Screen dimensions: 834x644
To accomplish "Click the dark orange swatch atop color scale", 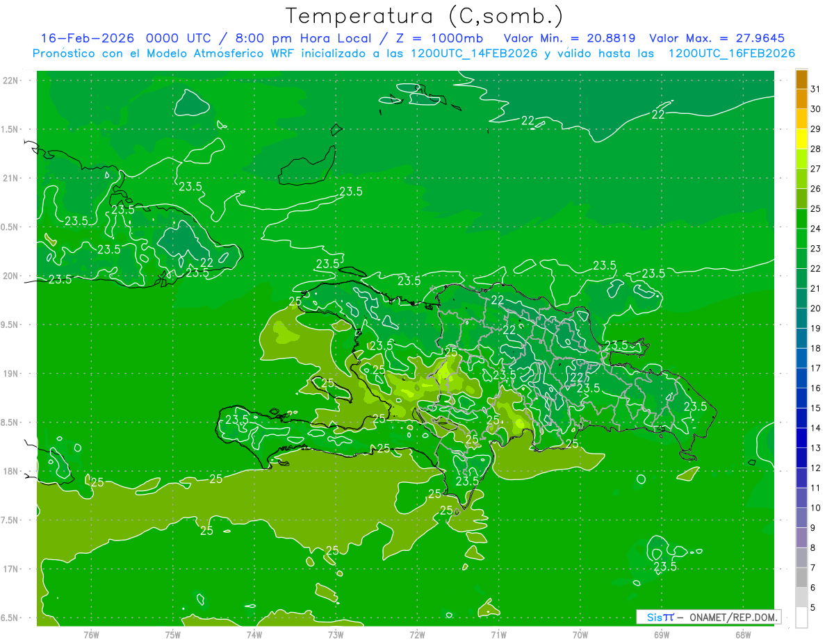I will tap(801, 79).
